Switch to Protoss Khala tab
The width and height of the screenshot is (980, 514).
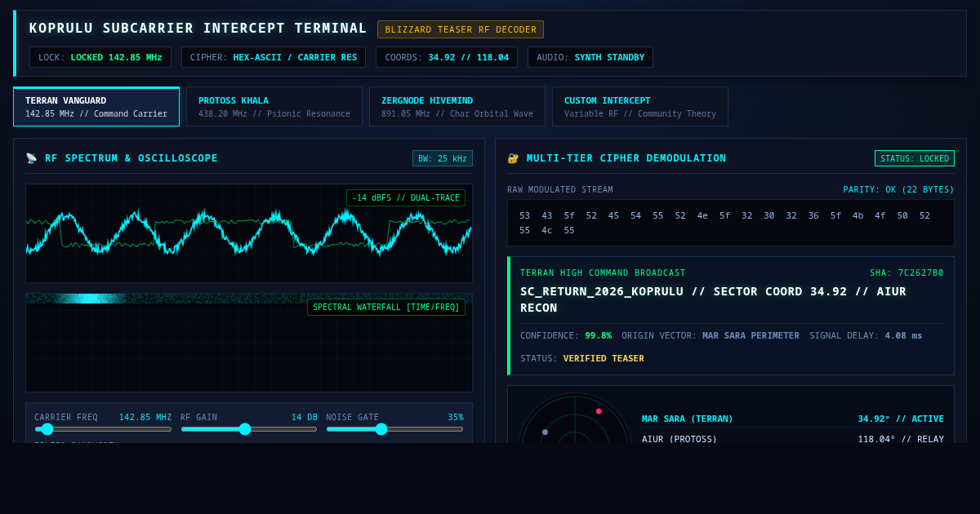(x=274, y=107)
